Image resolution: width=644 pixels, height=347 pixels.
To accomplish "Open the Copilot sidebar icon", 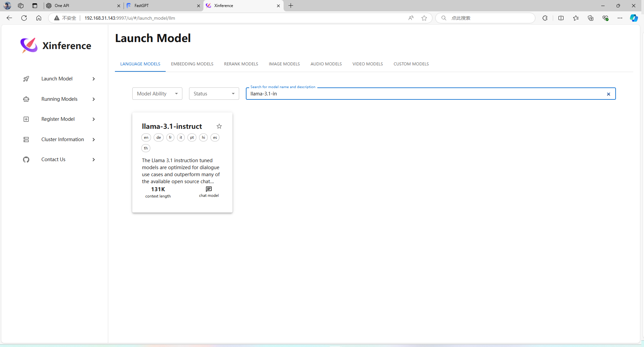I will point(634,18).
